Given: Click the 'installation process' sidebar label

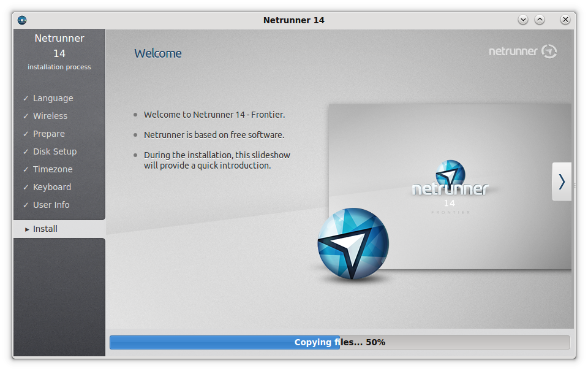Looking at the screenshot, I should click(x=59, y=67).
